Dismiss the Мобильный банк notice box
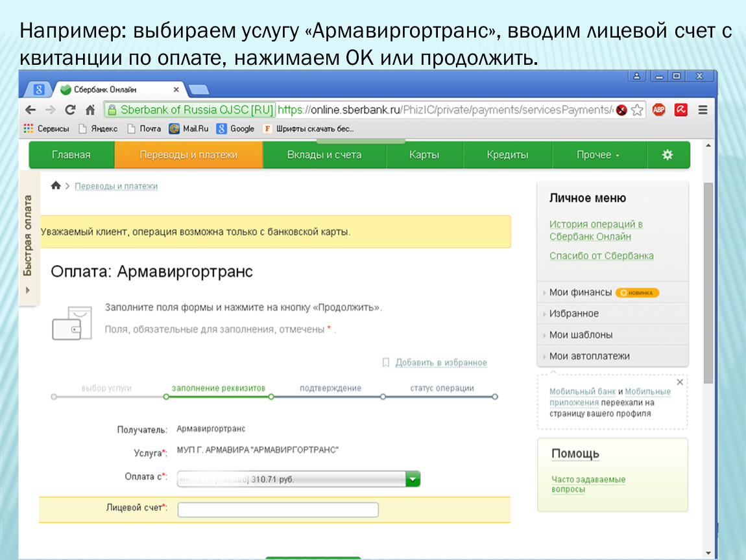 [x=680, y=382]
